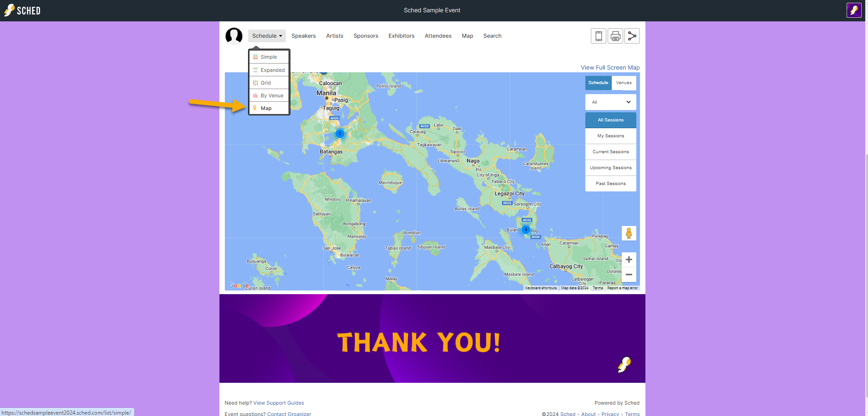Open the Search page

click(492, 36)
